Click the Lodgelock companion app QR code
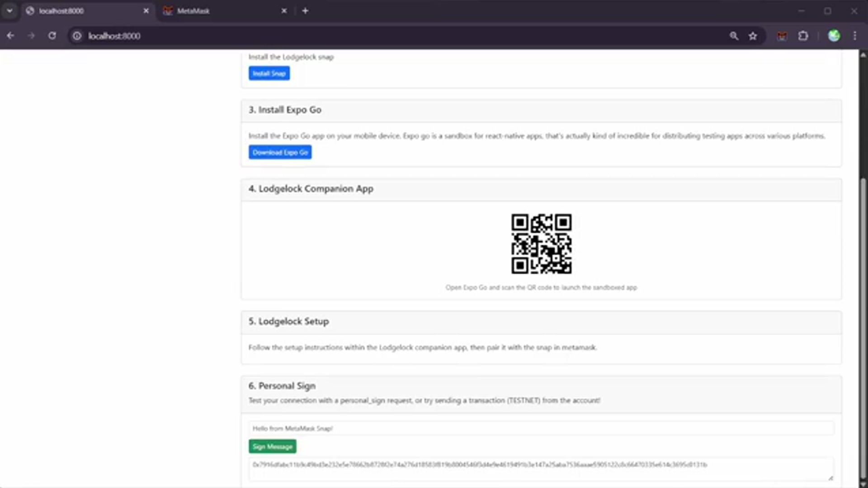The height and width of the screenshot is (488, 868). tap(541, 244)
